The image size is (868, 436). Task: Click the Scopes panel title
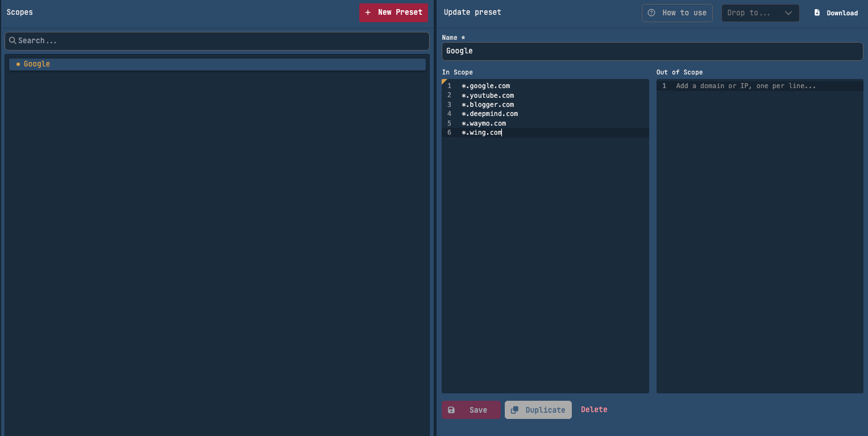coord(20,12)
